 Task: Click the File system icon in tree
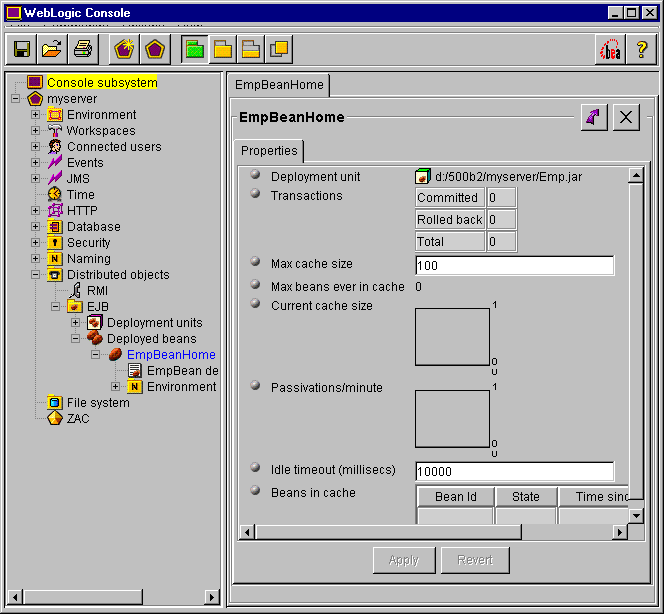[55, 402]
